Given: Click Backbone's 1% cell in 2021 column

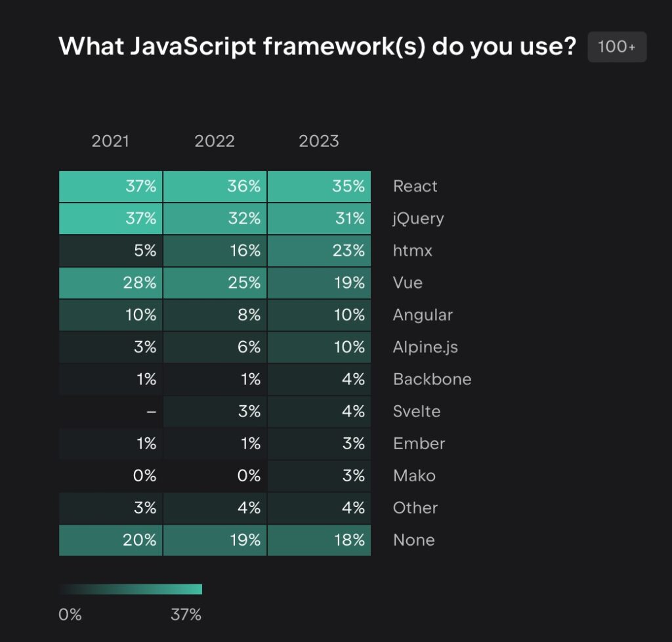Looking at the screenshot, I should [x=110, y=379].
